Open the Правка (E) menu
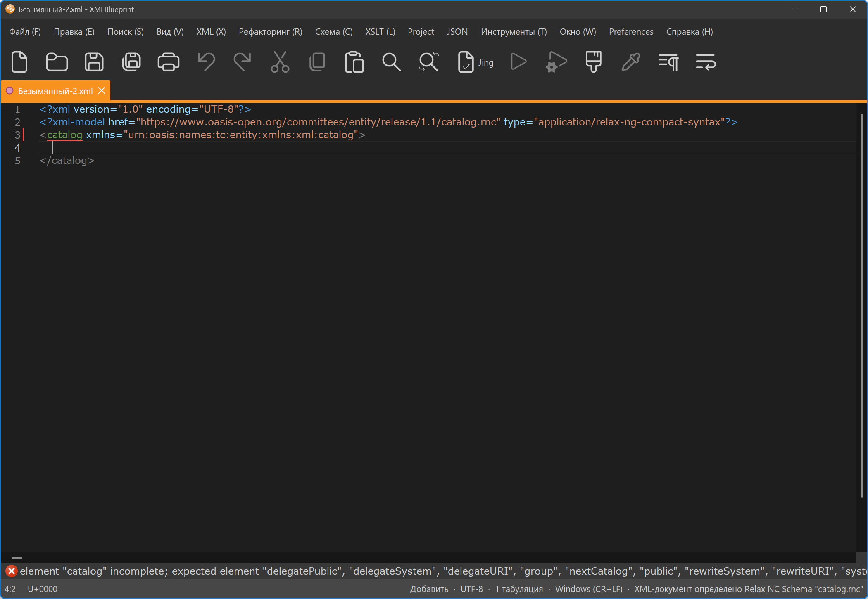Image resolution: width=868 pixels, height=599 pixels. [x=74, y=32]
